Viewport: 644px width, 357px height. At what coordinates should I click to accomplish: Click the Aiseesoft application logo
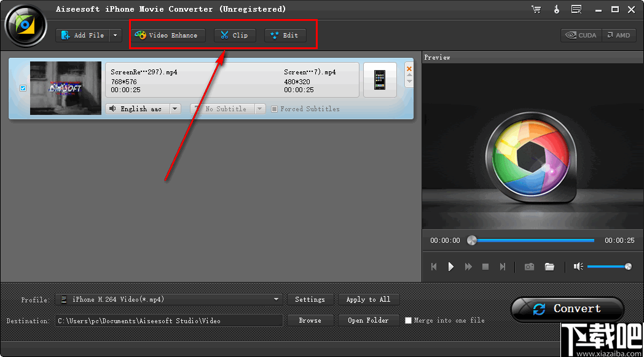pos(25,25)
